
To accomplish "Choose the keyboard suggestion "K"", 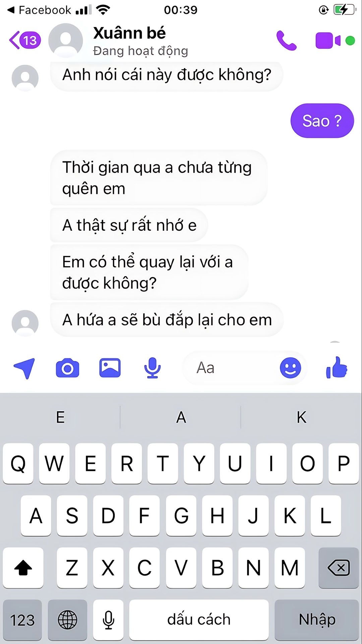I will 301,417.
